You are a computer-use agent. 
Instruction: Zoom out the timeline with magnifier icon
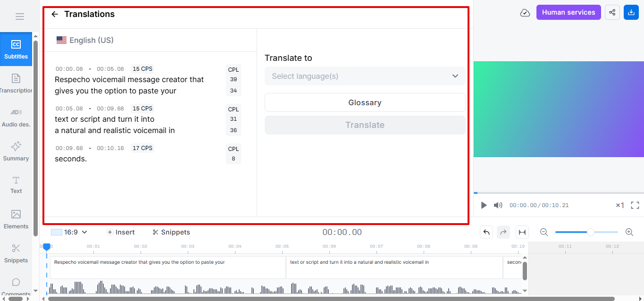coord(544,232)
